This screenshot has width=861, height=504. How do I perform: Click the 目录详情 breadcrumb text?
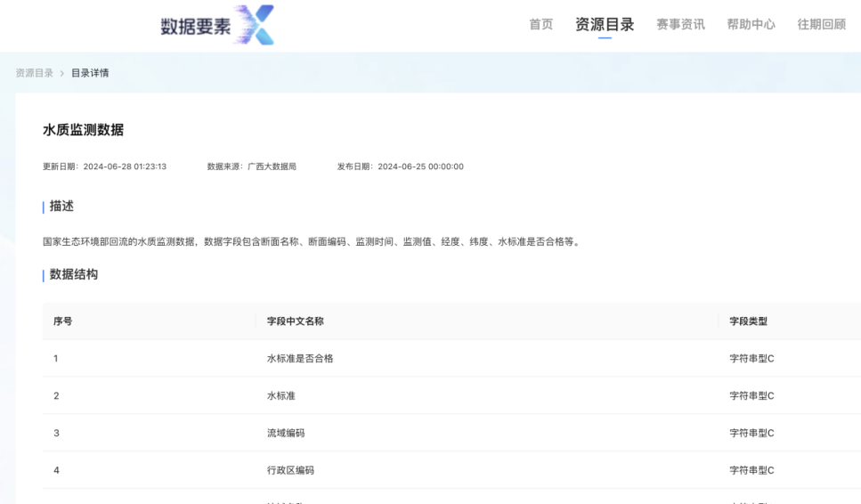point(90,73)
